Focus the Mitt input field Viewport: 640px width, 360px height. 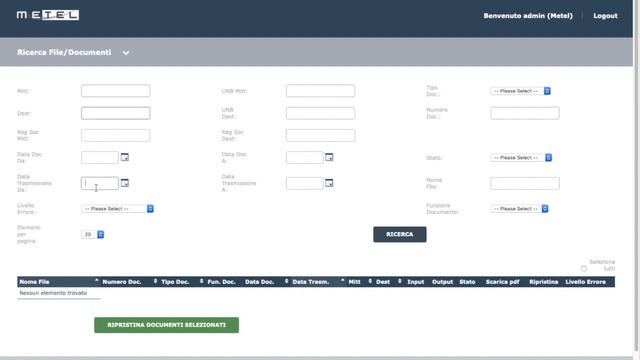pos(116,91)
